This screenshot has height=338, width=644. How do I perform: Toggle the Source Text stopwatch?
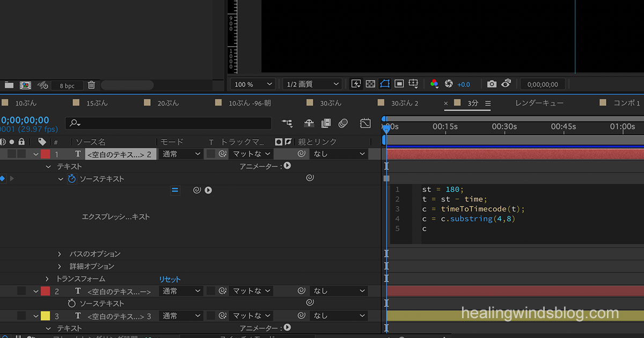tap(72, 179)
